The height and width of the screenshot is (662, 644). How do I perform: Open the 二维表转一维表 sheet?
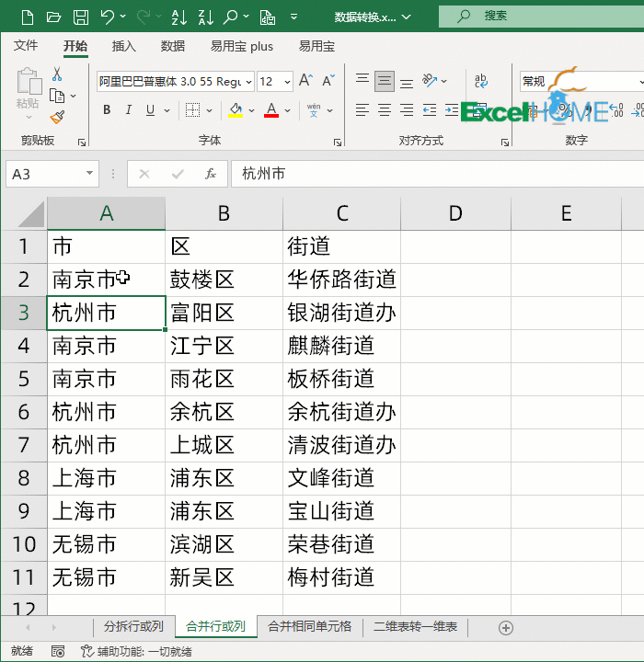(416, 626)
